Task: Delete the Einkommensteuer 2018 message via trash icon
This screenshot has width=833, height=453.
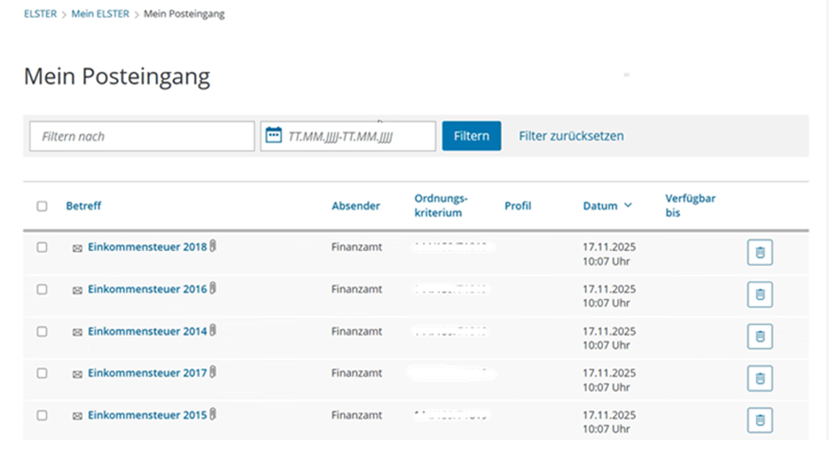Action: [759, 253]
